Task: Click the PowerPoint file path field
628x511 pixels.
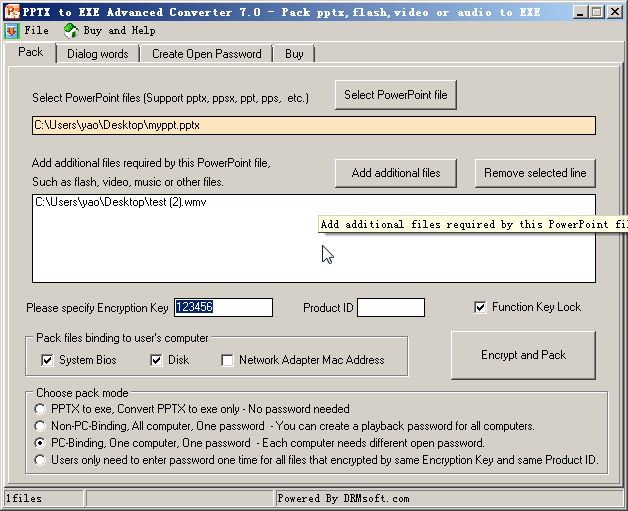Action: 314,125
